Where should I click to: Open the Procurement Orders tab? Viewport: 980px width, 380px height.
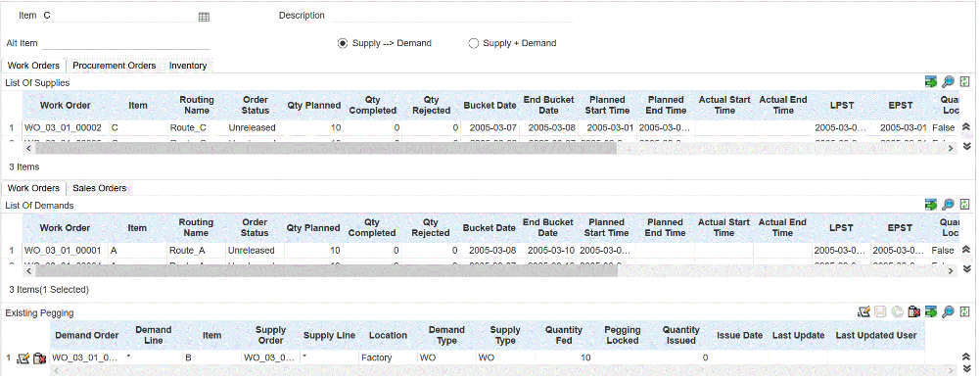[x=115, y=65]
